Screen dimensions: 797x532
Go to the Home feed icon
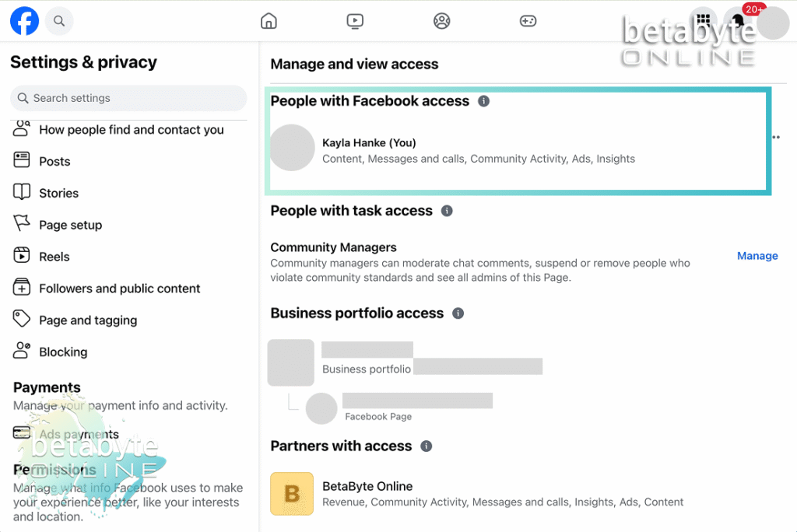[269, 21]
